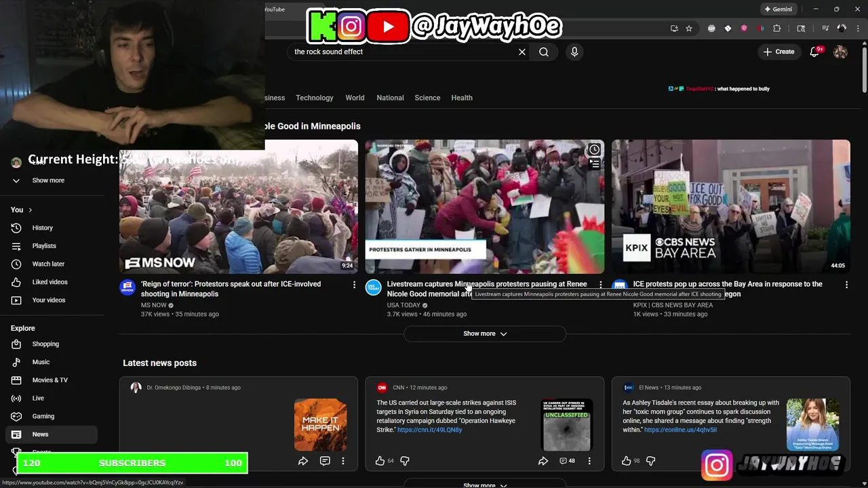Follow the eonline.us link in E! News post

(680, 430)
